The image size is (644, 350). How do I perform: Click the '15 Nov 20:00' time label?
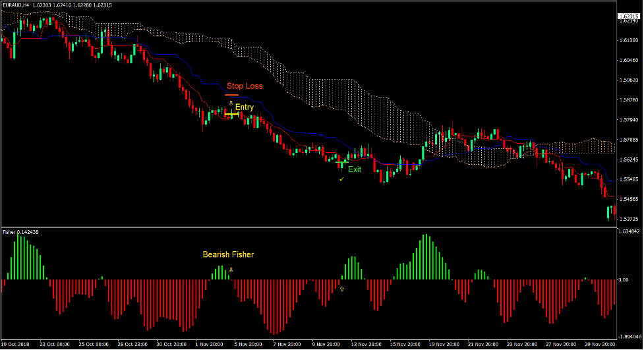coord(405,344)
